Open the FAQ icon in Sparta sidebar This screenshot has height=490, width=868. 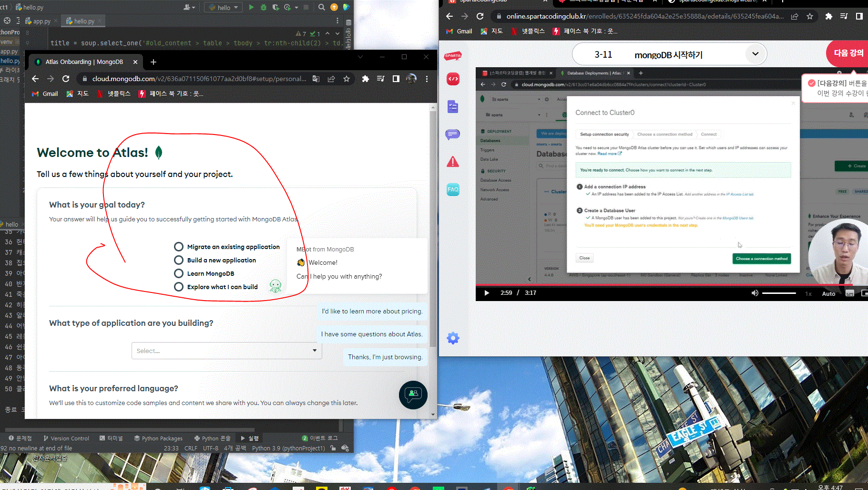[453, 189]
